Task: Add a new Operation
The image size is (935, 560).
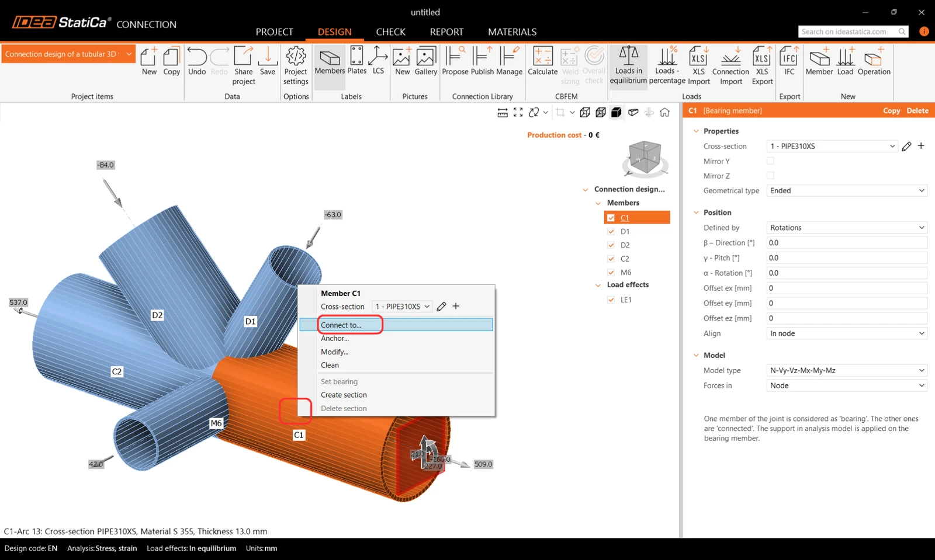Action: [874, 62]
